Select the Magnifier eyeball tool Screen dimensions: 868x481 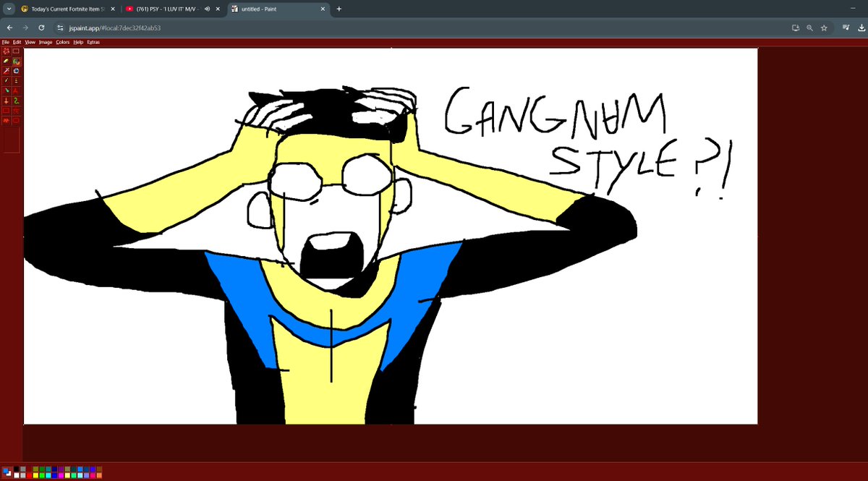tap(16, 70)
